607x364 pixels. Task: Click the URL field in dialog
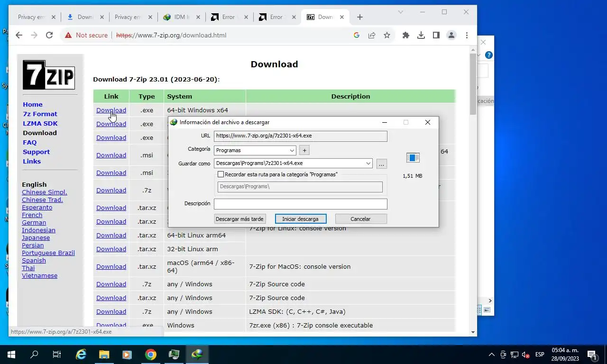coord(300,136)
